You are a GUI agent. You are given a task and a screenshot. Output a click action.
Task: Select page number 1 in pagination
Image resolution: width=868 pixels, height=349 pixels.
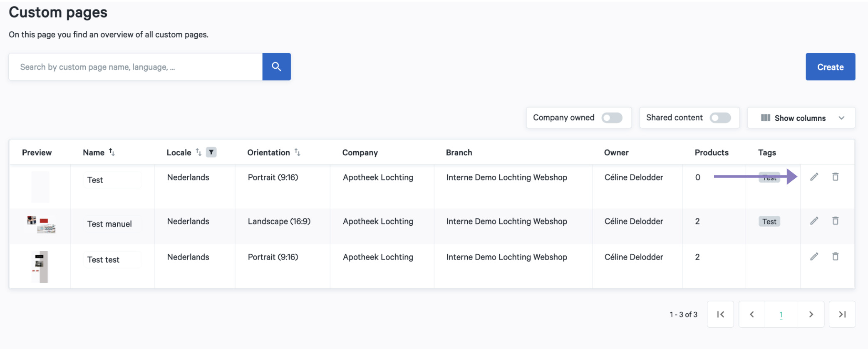pyautogui.click(x=781, y=314)
